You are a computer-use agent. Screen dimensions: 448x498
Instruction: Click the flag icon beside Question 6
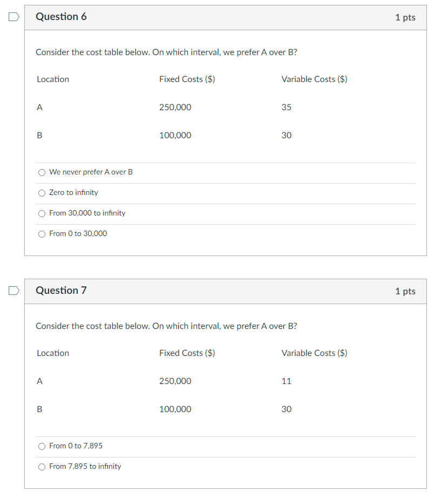(x=13, y=17)
